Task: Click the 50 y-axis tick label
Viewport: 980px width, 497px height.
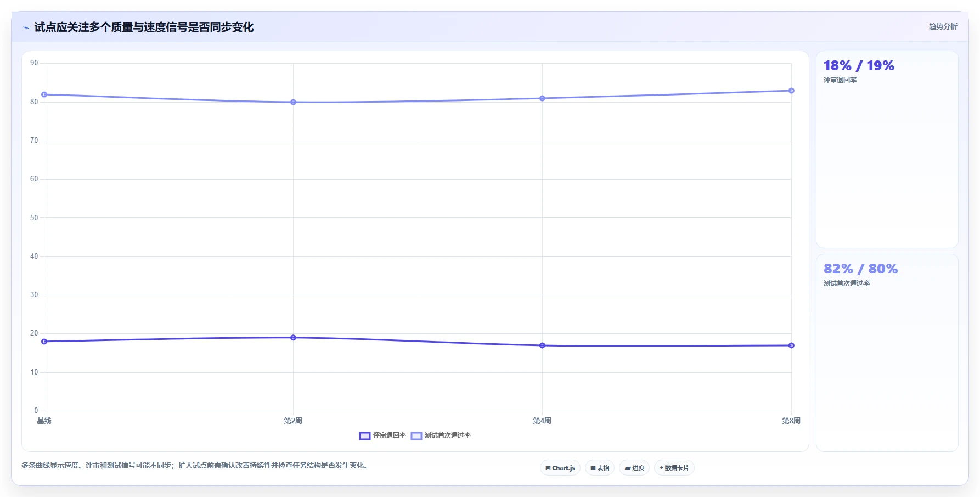Action: [34, 218]
